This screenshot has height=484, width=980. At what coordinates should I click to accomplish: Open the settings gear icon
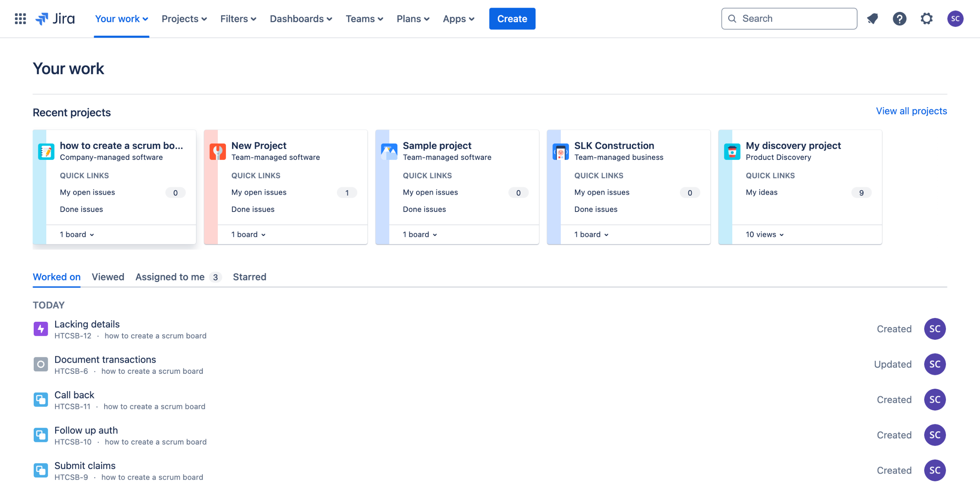coord(926,18)
